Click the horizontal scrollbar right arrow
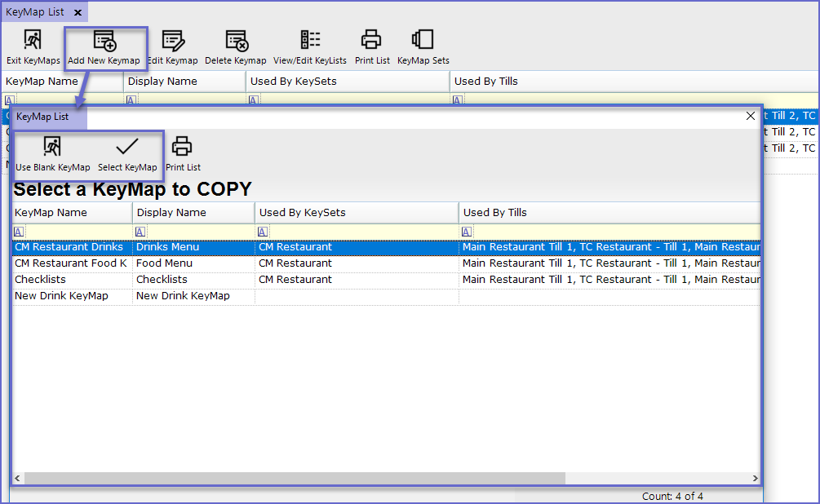Screen dimensions: 820x504 click(x=754, y=478)
